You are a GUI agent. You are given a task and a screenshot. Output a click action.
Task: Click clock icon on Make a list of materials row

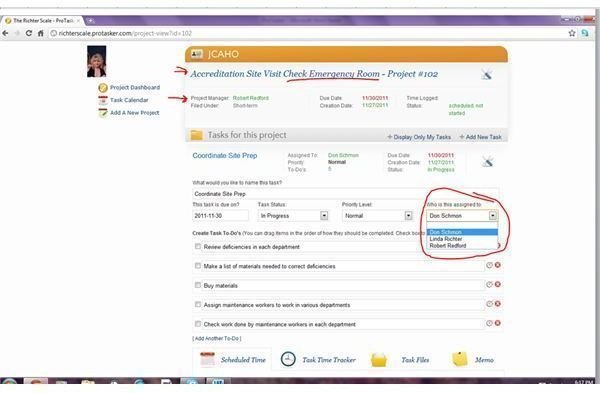click(x=489, y=265)
